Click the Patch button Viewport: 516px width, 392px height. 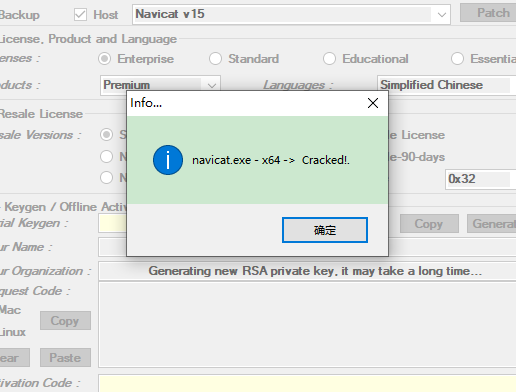[x=488, y=13]
